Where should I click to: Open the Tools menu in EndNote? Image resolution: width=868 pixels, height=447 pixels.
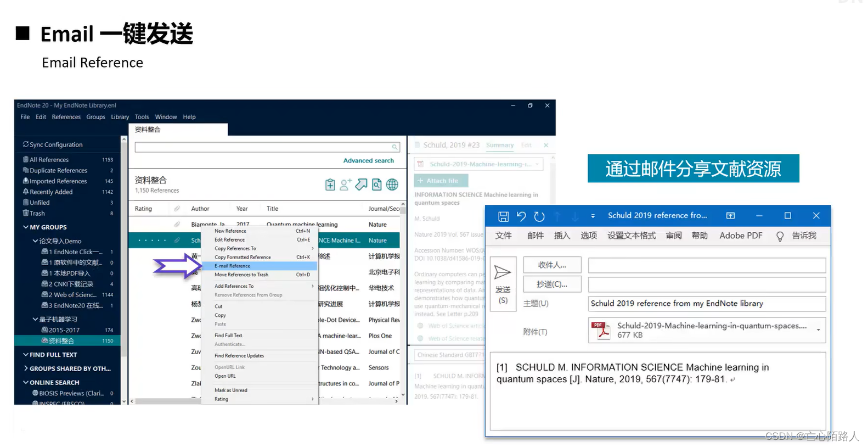pyautogui.click(x=142, y=117)
